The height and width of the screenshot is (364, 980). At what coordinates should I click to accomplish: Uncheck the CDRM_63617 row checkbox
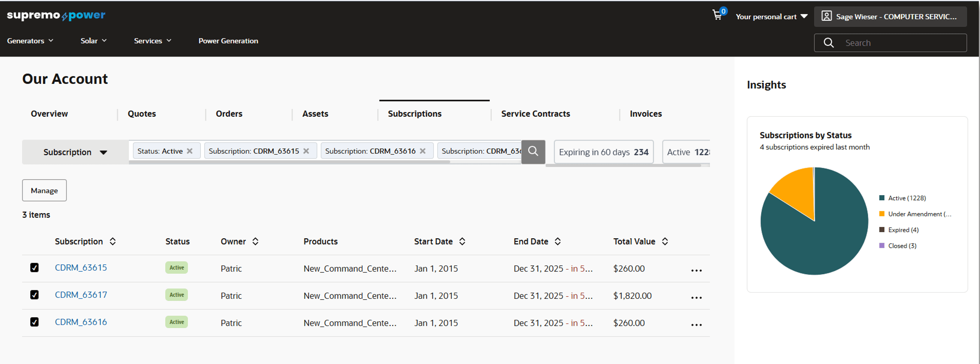click(34, 294)
